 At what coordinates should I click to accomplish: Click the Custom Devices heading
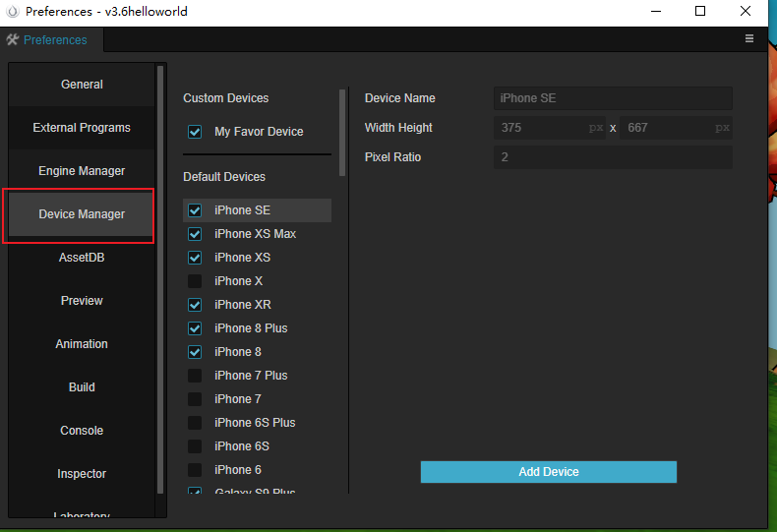point(225,98)
